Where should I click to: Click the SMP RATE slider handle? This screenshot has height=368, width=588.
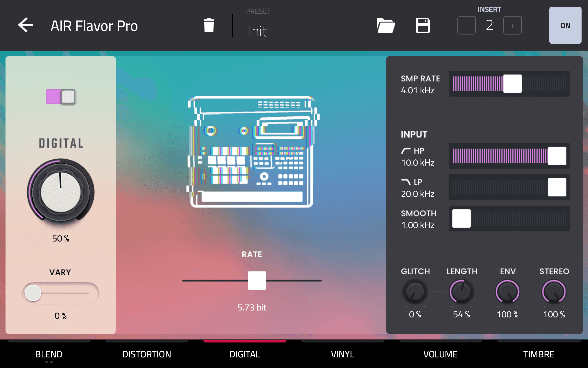[x=512, y=84]
